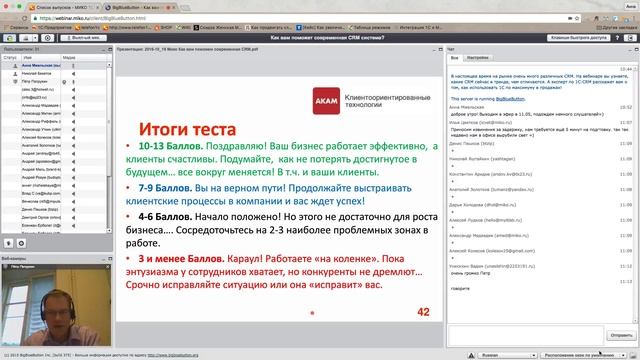
Task: Click the bookmark star in the address bar
Action: coord(577,18)
